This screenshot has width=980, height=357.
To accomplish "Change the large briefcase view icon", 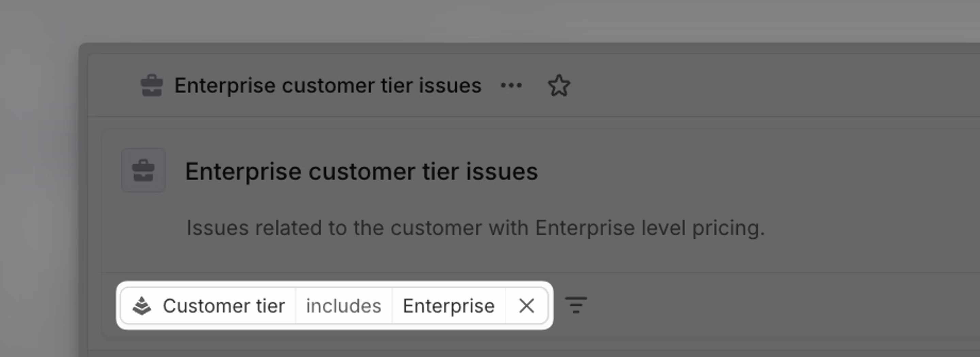I will click(143, 170).
